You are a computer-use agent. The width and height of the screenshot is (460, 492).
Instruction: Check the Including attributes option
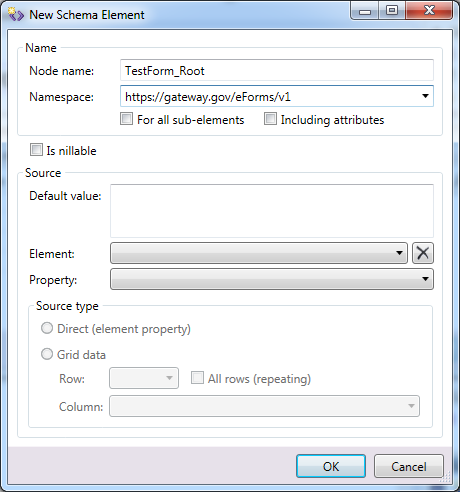[x=270, y=119]
